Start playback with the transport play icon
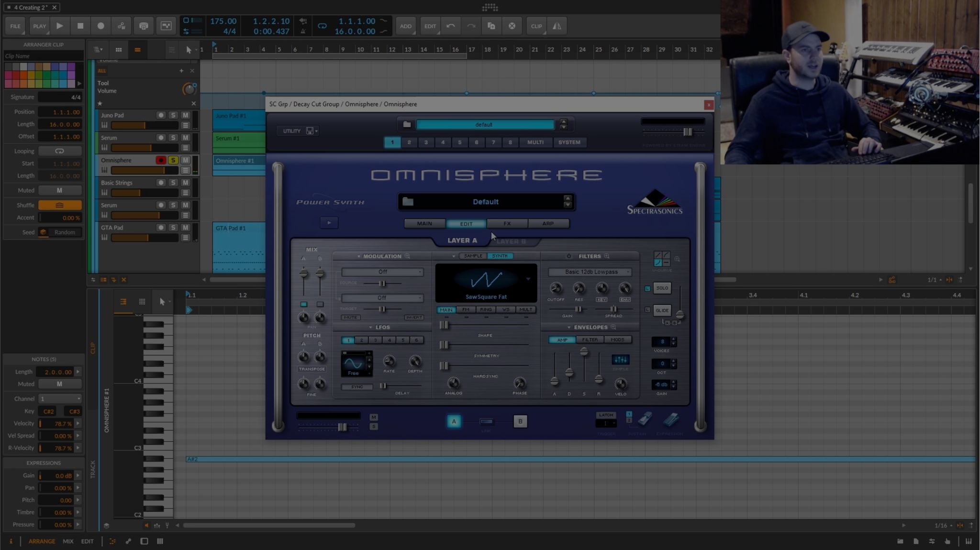Image resolution: width=980 pixels, height=550 pixels. pyautogui.click(x=60, y=26)
